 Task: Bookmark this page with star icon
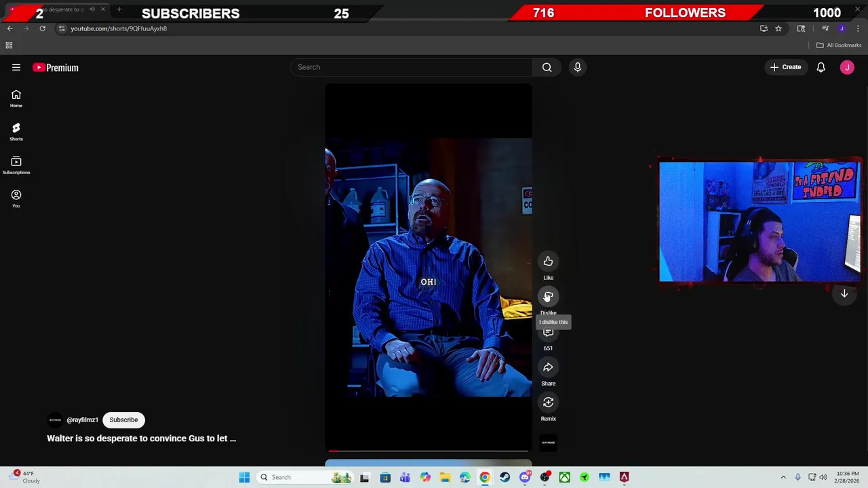point(778,28)
